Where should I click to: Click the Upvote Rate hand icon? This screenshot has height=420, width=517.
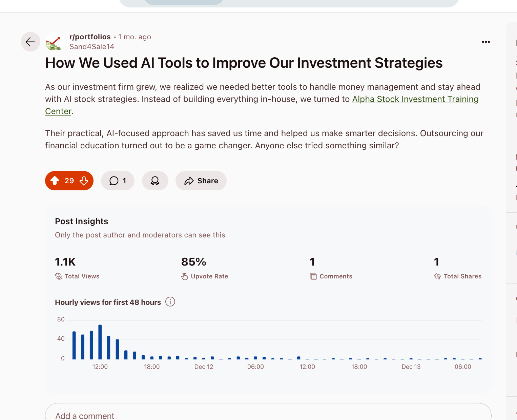click(185, 276)
